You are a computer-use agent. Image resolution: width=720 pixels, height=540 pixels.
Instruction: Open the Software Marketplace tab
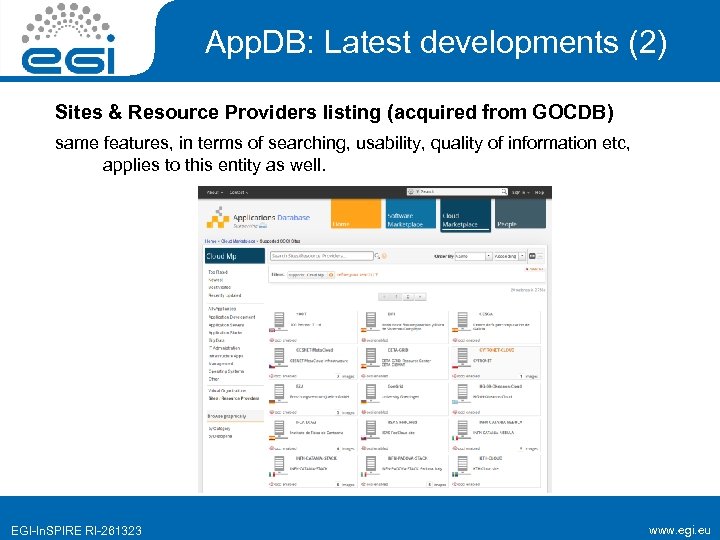pyautogui.click(x=411, y=214)
